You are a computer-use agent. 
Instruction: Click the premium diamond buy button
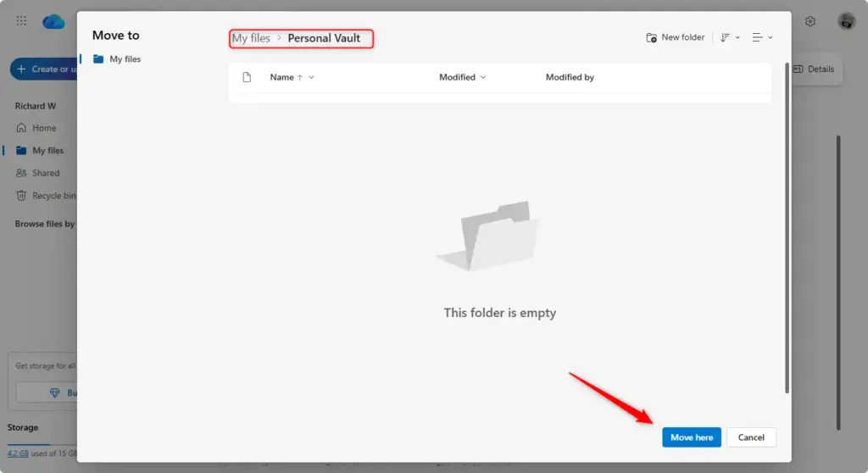47,392
